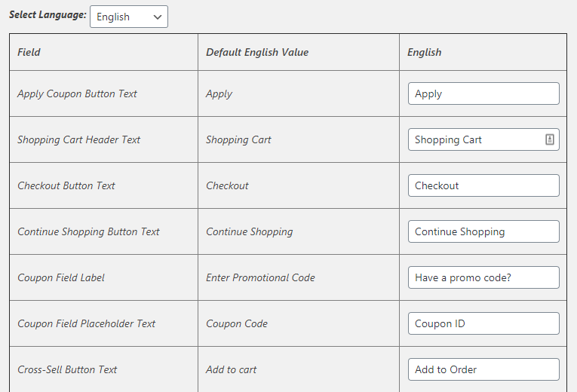The width and height of the screenshot is (577, 392).
Task: Click the Field column header
Action: tap(29, 52)
